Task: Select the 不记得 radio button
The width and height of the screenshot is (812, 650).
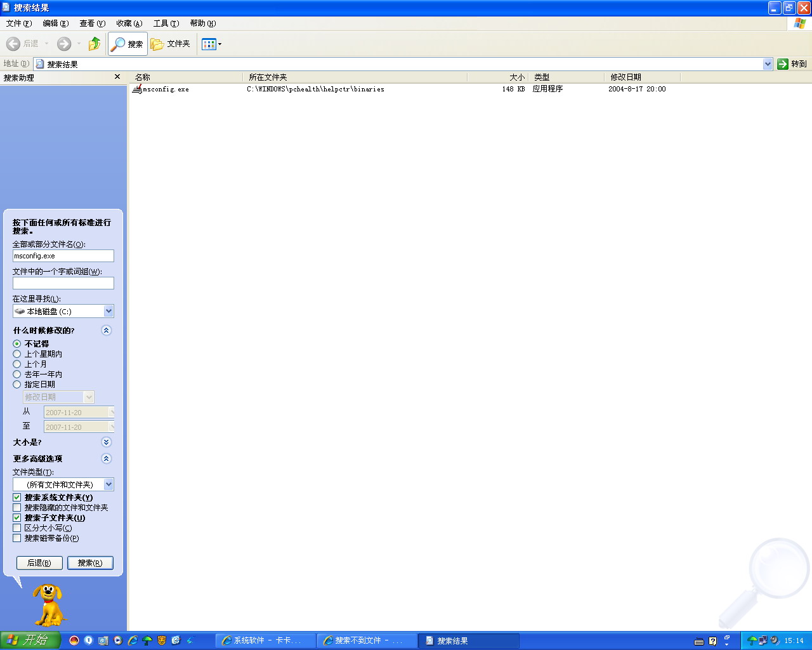Action: 17,344
